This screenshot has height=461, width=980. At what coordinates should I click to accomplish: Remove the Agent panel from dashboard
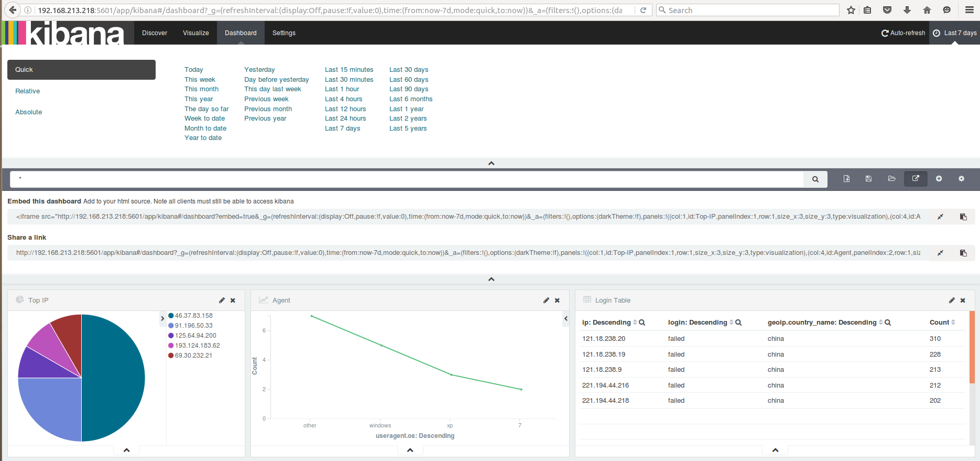[x=557, y=301]
